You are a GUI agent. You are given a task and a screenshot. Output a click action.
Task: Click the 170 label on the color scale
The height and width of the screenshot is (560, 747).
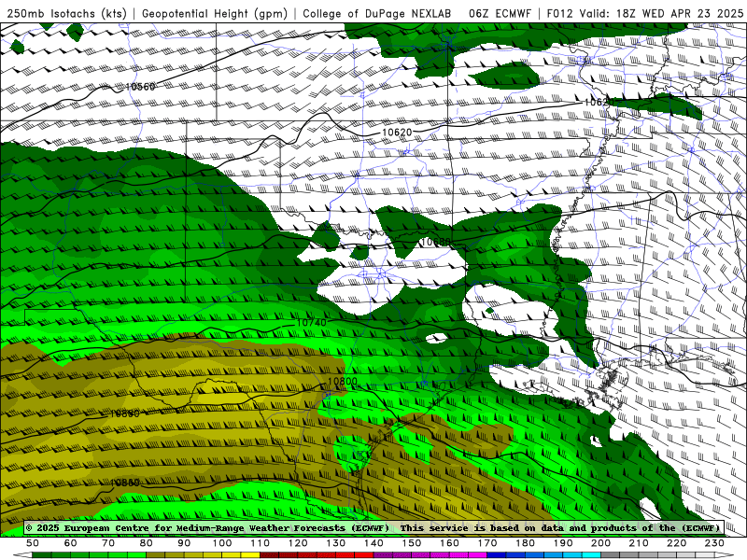[487, 543]
